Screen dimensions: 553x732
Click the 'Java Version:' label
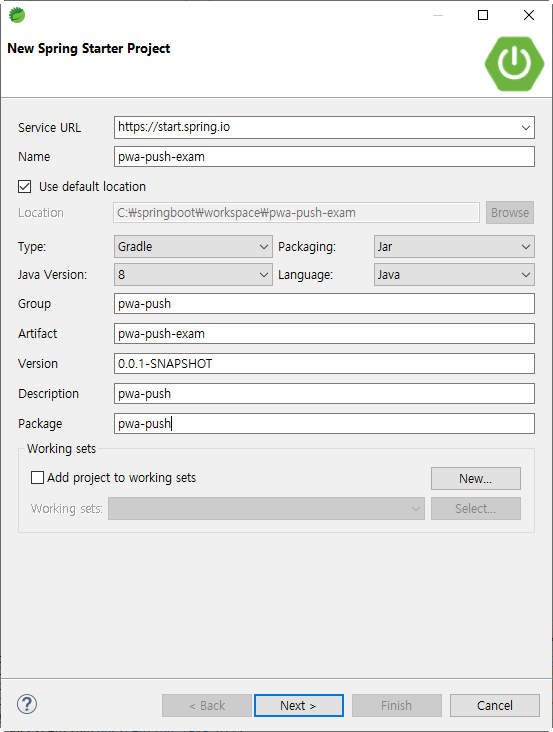click(52, 275)
